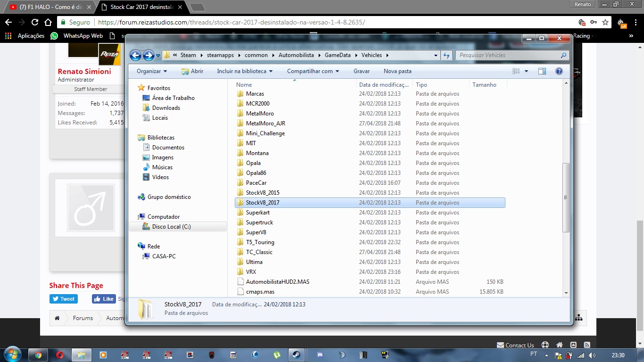The height and width of the screenshot is (362, 644).
Task: Click the saved password key icon
Action: click(x=594, y=22)
